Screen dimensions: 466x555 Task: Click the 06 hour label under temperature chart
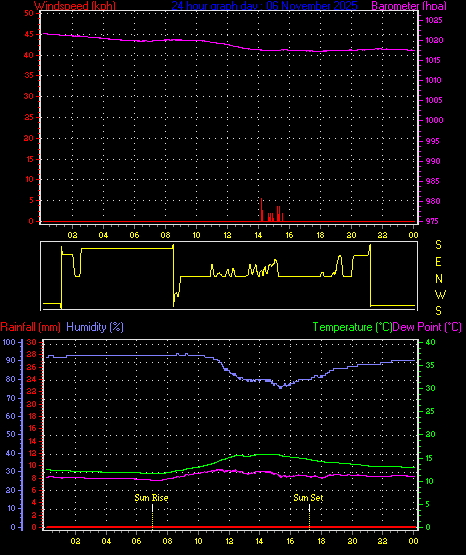tap(137, 541)
